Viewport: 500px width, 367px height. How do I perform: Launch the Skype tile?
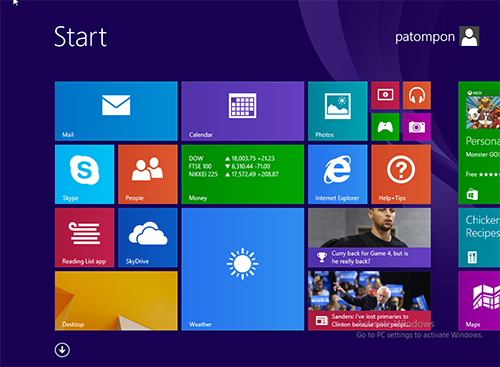click(x=84, y=174)
